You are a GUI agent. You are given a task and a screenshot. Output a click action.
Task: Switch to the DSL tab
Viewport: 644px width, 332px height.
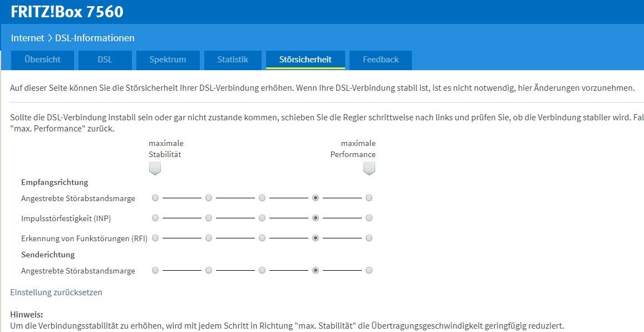105,60
